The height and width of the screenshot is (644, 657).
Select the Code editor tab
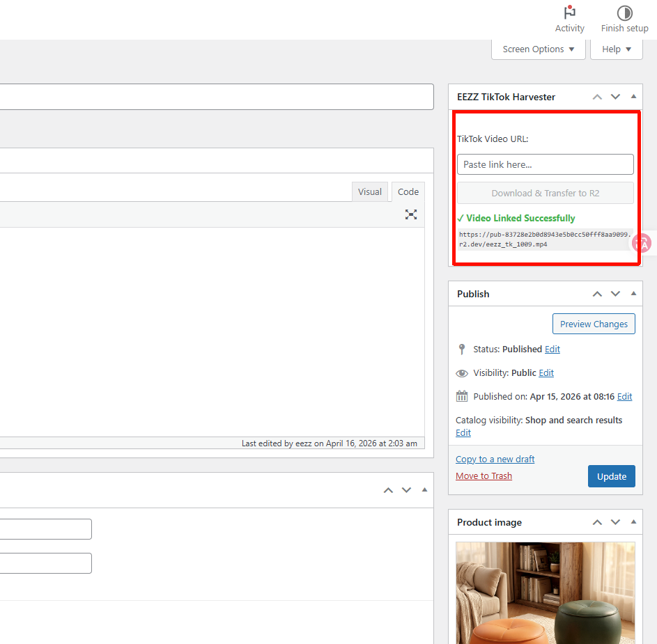(408, 192)
